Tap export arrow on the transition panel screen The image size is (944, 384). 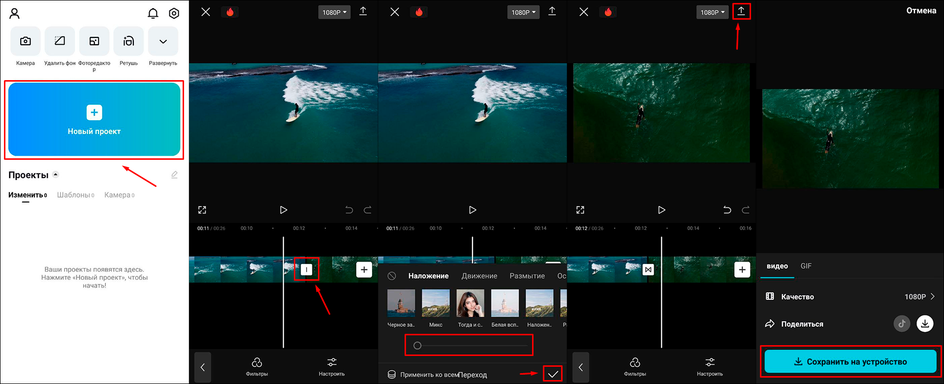[552, 11]
